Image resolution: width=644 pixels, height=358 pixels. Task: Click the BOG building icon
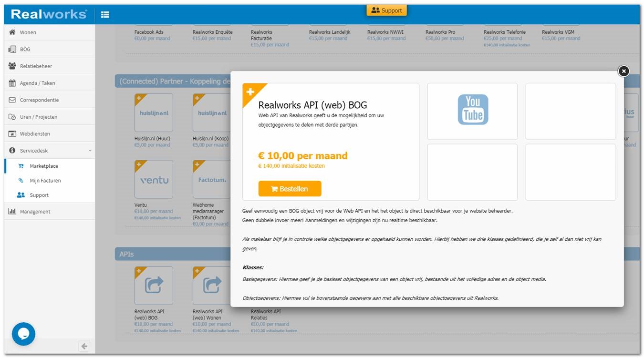pos(12,49)
